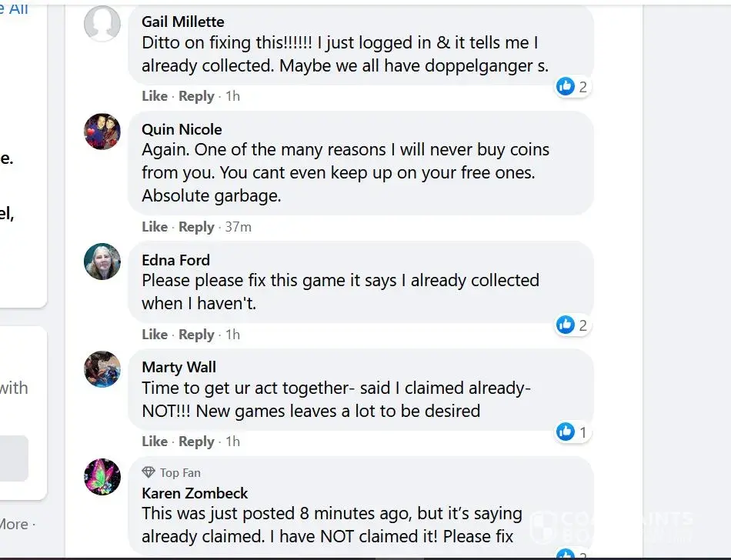731x560 pixels.
Task: Open Edna Ford's profile photo
Action: click(x=102, y=262)
